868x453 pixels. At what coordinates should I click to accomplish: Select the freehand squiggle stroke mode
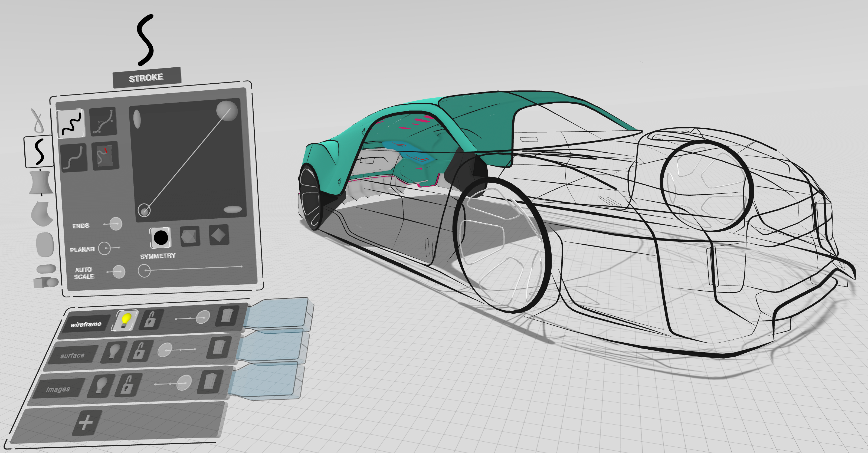[71, 123]
